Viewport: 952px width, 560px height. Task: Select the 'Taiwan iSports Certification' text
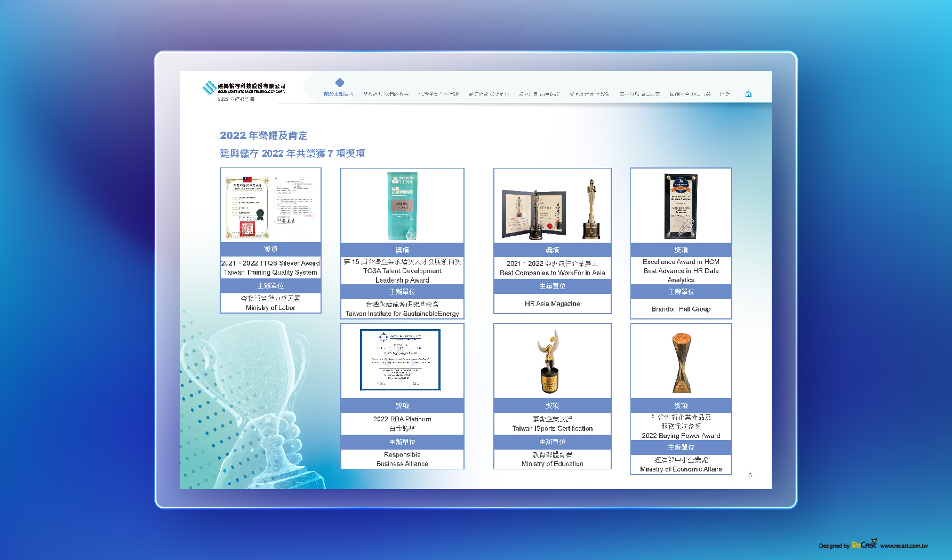[x=552, y=428]
